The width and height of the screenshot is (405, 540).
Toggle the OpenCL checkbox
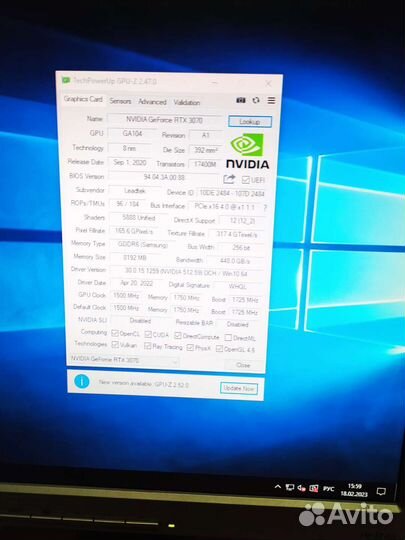[115, 333]
